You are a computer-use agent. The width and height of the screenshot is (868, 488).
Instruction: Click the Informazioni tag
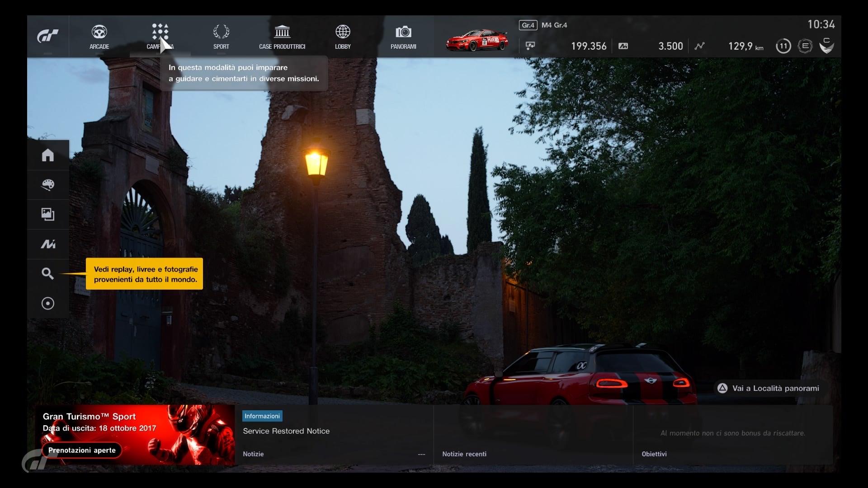click(x=262, y=416)
